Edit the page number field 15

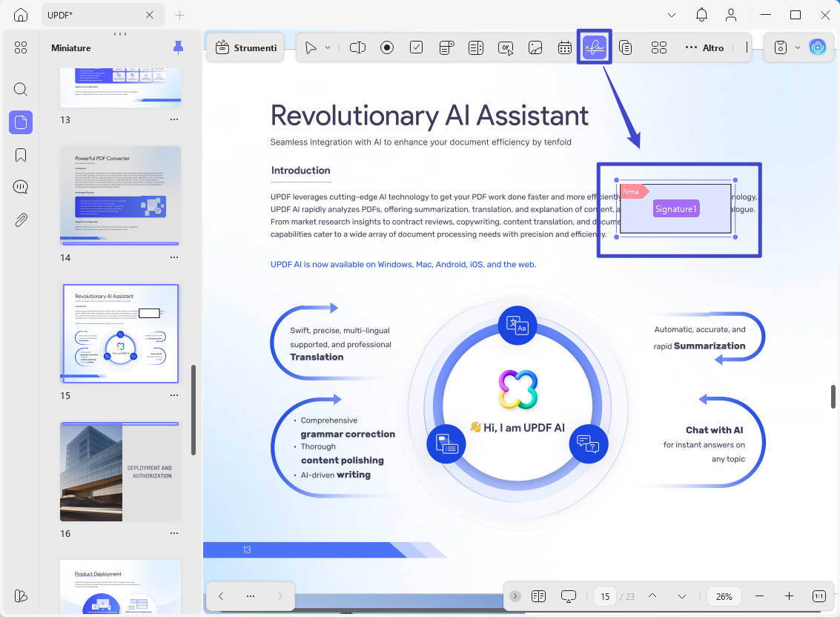pos(605,596)
